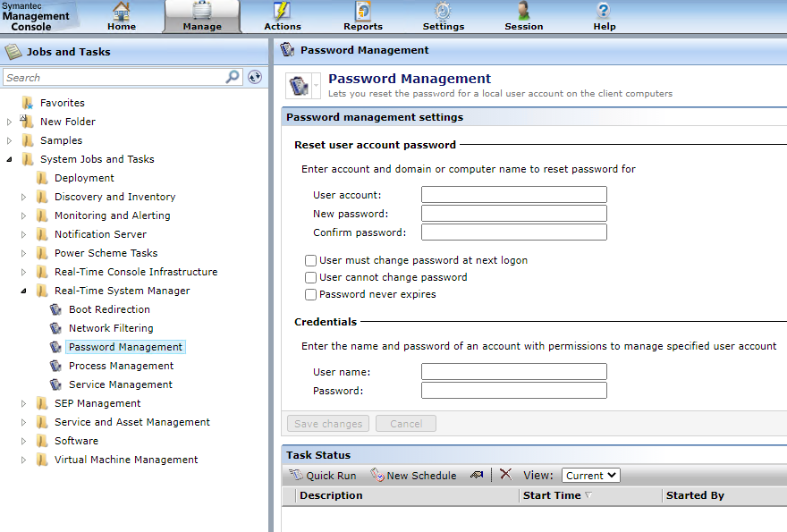Open the Actions menu
The width and height of the screenshot is (787, 532).
coord(283,16)
